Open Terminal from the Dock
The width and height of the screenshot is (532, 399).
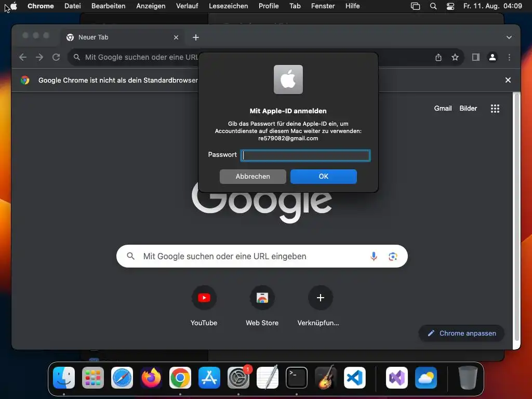point(297,378)
